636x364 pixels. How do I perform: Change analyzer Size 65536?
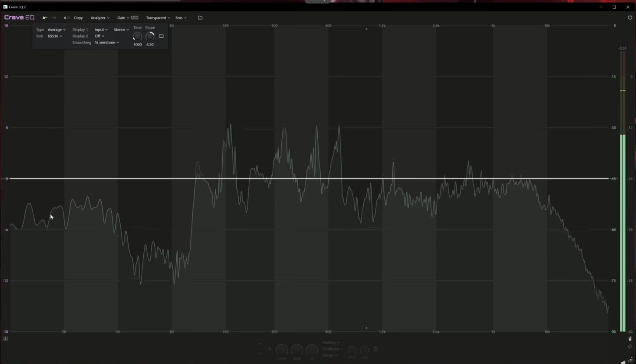pyautogui.click(x=55, y=36)
